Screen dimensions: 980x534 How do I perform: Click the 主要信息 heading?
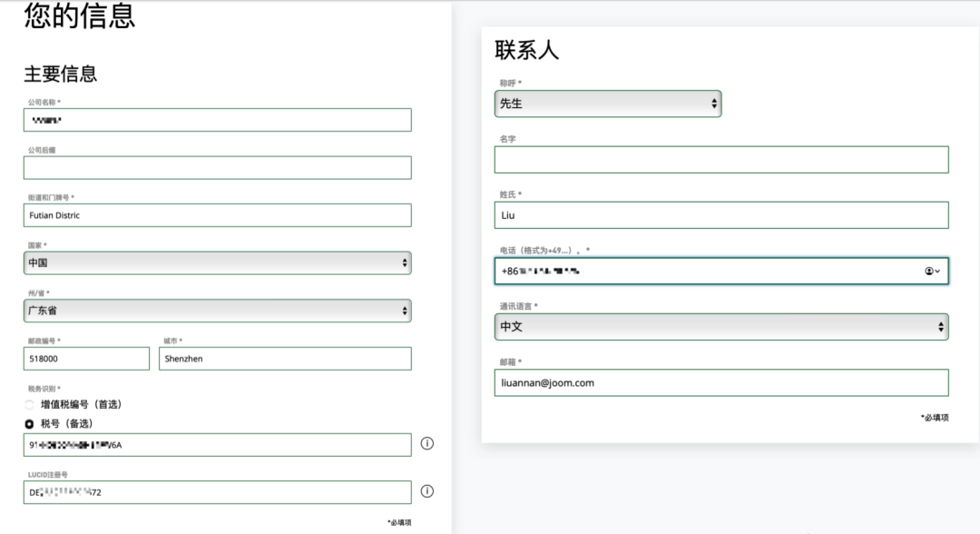pyautogui.click(x=61, y=74)
